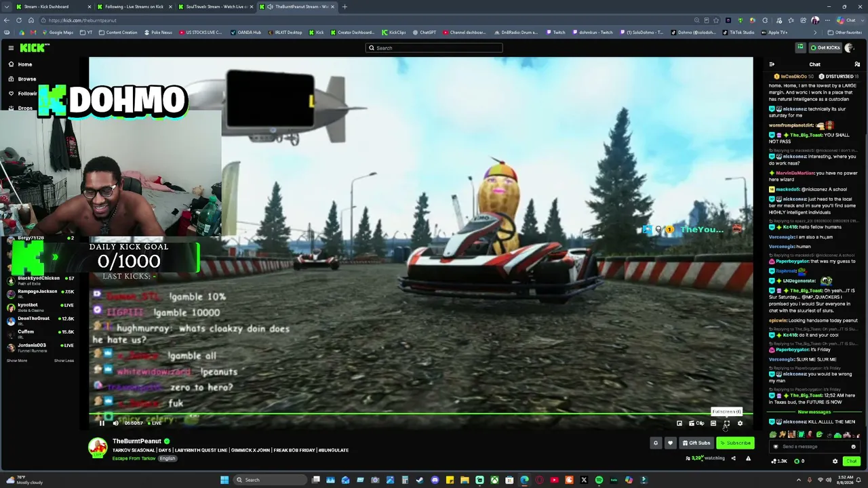Click the English language tag
868x488 pixels.
[x=167, y=458]
